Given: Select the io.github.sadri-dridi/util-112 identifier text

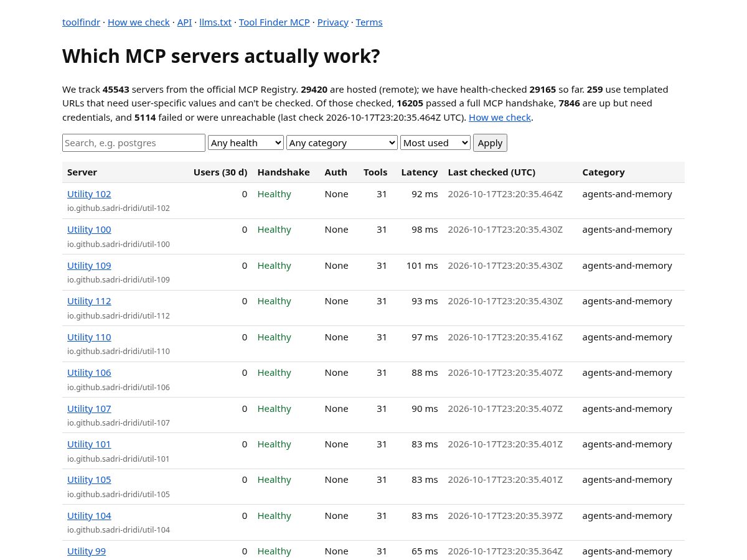Looking at the screenshot, I should pos(118,316).
